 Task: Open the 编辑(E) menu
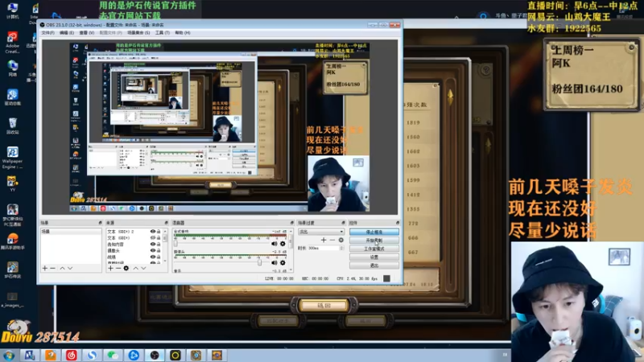pos(67,33)
